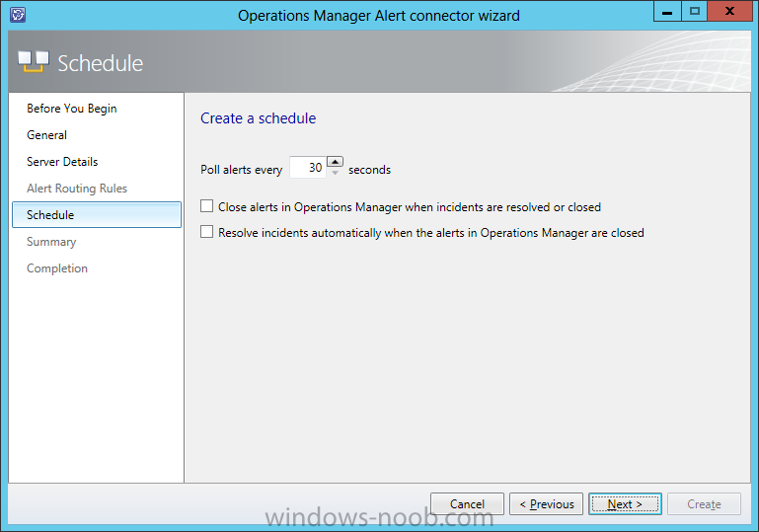This screenshot has height=532, width=759.
Task: Click the 'Create a schedule' heading
Action: (x=258, y=118)
